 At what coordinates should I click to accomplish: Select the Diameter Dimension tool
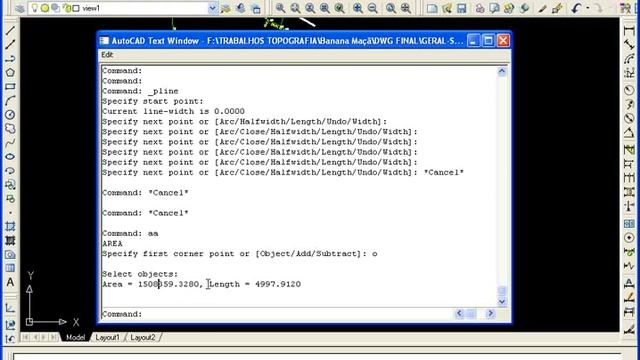coord(629,119)
